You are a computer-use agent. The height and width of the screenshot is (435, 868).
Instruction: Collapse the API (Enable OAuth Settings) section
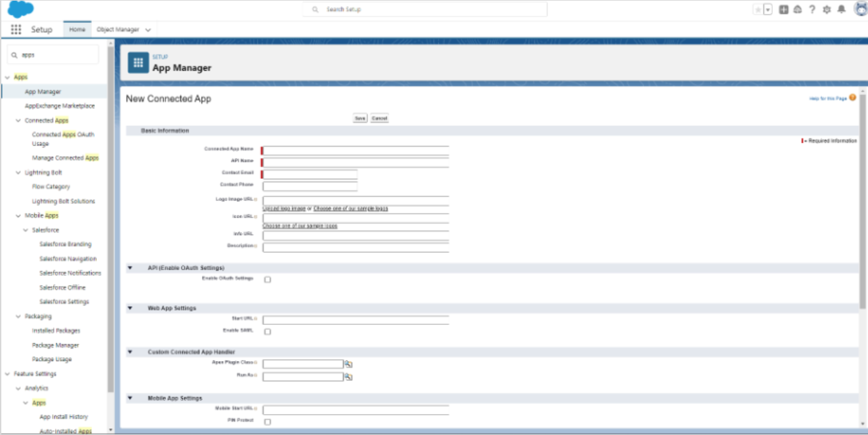point(130,268)
